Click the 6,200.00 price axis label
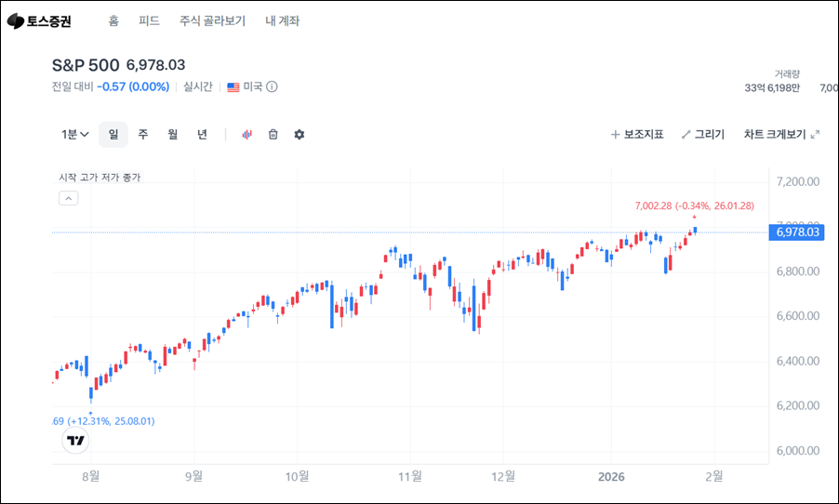The width and height of the screenshot is (839, 504). tap(798, 405)
